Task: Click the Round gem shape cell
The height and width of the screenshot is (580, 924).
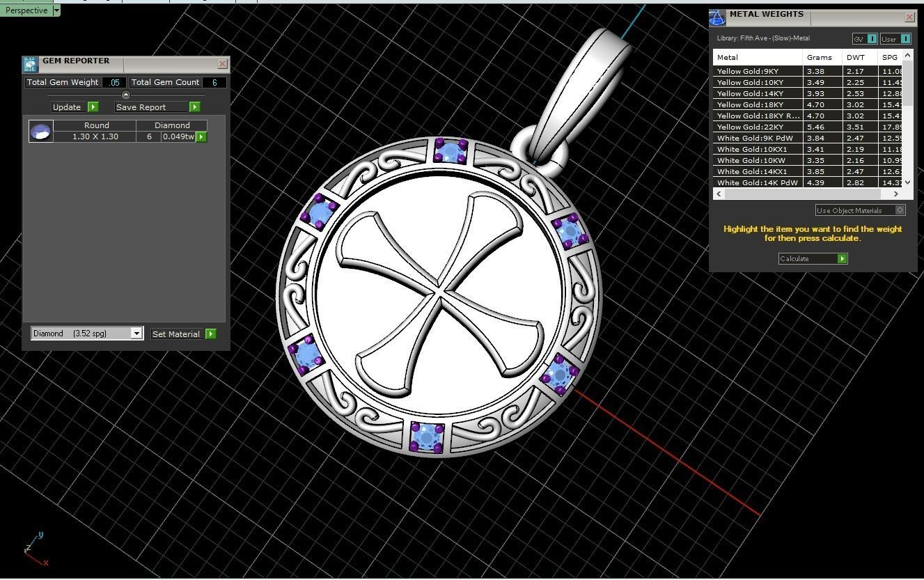Action: pyautogui.click(x=96, y=125)
